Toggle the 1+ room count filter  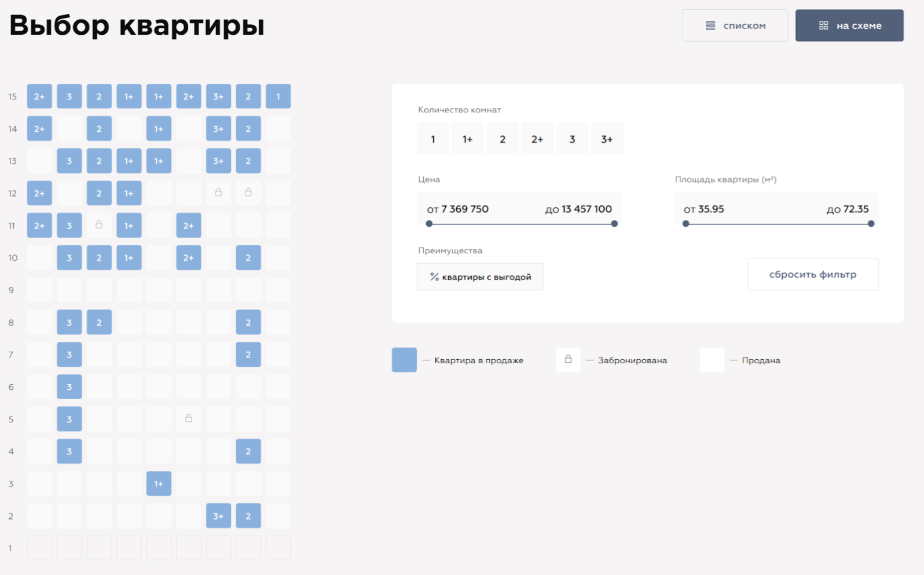468,139
